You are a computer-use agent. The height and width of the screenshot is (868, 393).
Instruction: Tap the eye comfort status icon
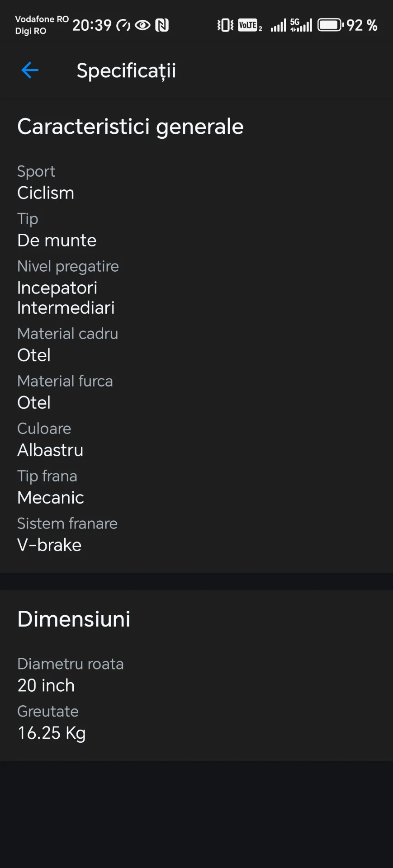142,25
